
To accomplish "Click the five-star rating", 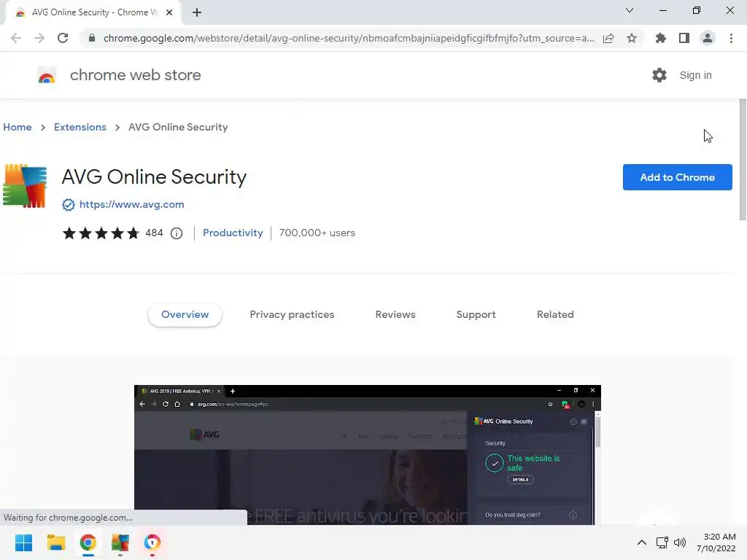I will pyautogui.click(x=101, y=233).
